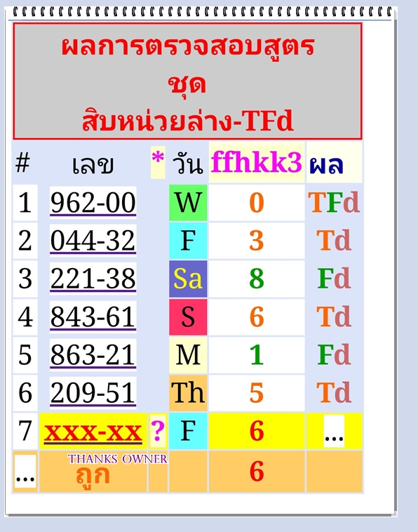Image resolution: width=418 pixels, height=532 pixels.
Task: Click the Td result in row 6
Action: pos(334,392)
